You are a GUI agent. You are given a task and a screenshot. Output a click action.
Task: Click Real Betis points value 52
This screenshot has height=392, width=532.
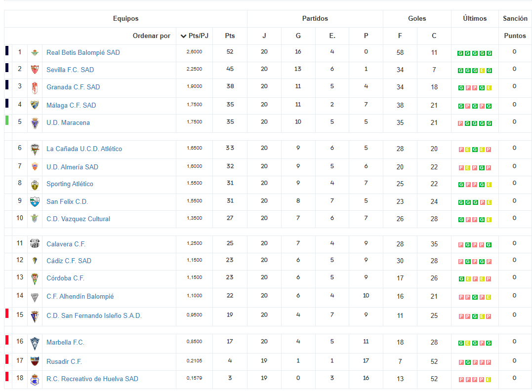pos(230,52)
